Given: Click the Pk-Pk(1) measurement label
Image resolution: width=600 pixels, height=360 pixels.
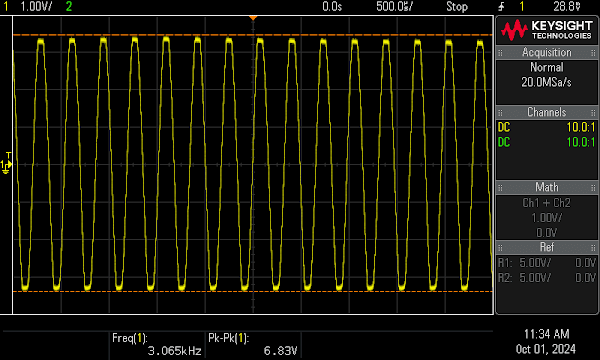Looking at the screenshot, I should coord(228,338).
